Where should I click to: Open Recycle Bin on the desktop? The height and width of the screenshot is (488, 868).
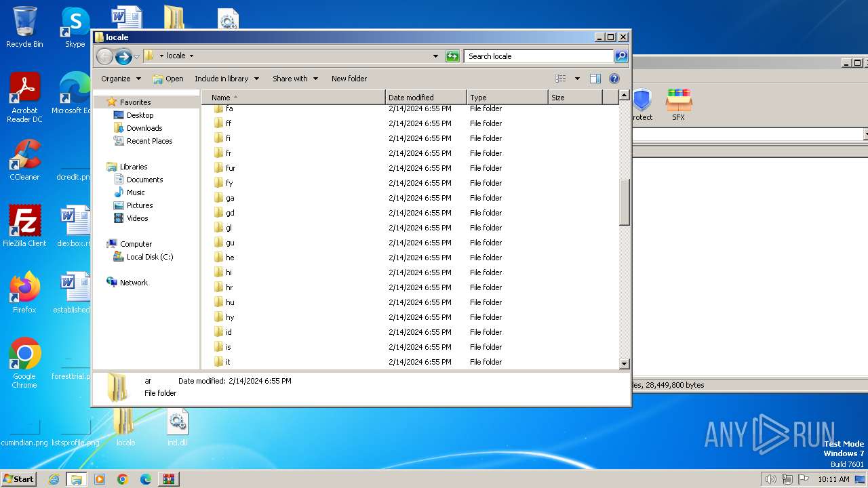(x=24, y=27)
